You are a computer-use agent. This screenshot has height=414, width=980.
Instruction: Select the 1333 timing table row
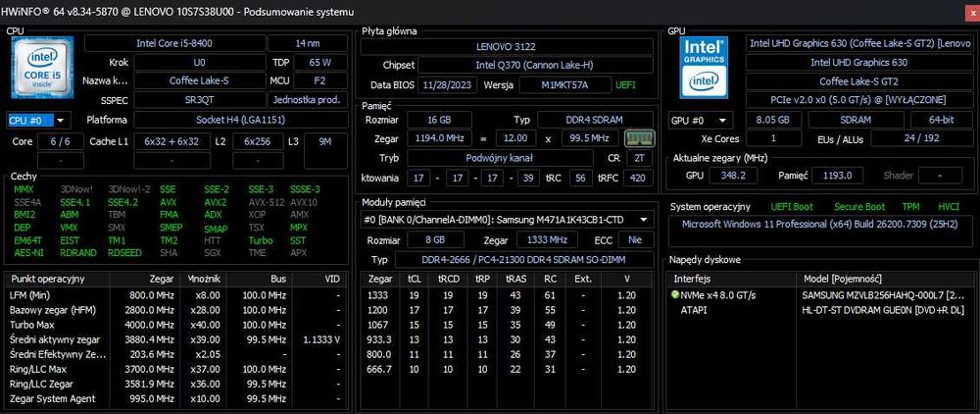(x=507, y=295)
